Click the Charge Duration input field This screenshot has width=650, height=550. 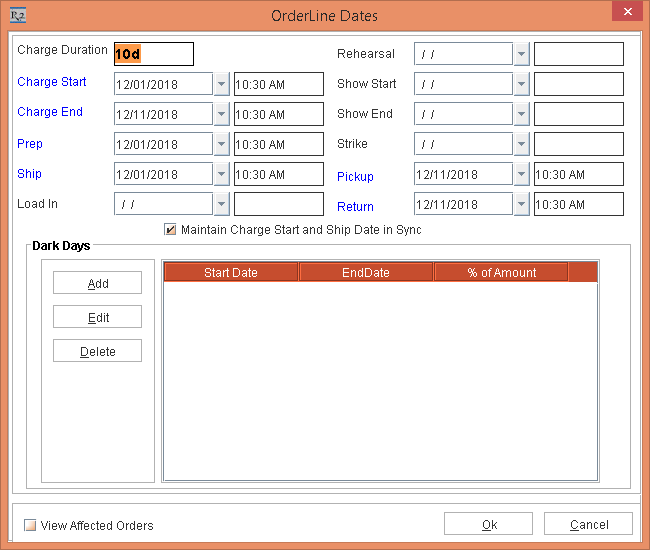tap(153, 54)
